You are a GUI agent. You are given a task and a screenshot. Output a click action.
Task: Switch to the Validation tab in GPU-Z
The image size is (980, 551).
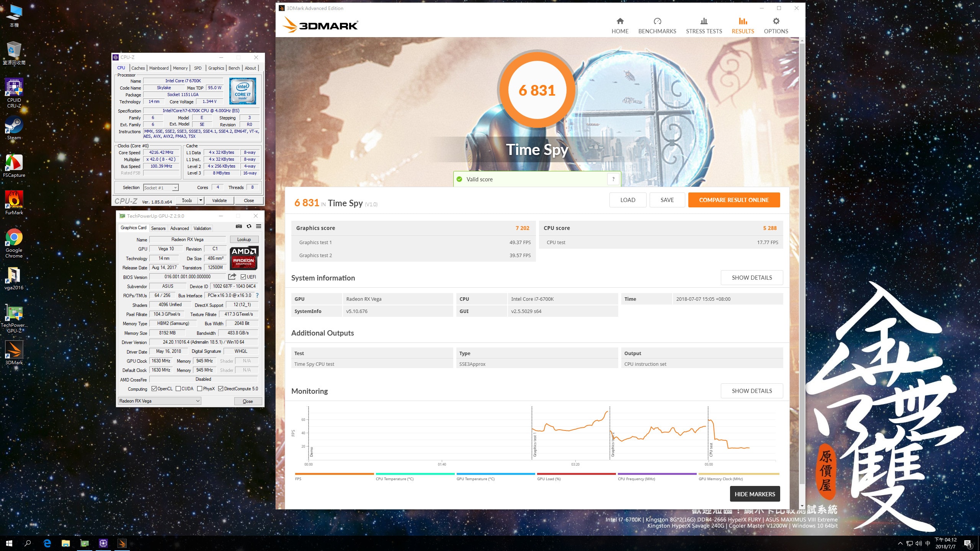click(x=202, y=228)
